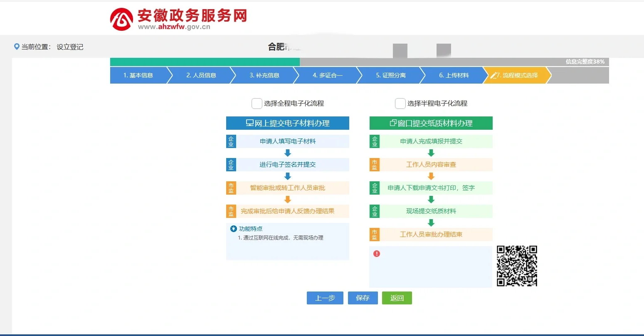Click the lightbulb icon next to 功能特点

click(x=234, y=229)
